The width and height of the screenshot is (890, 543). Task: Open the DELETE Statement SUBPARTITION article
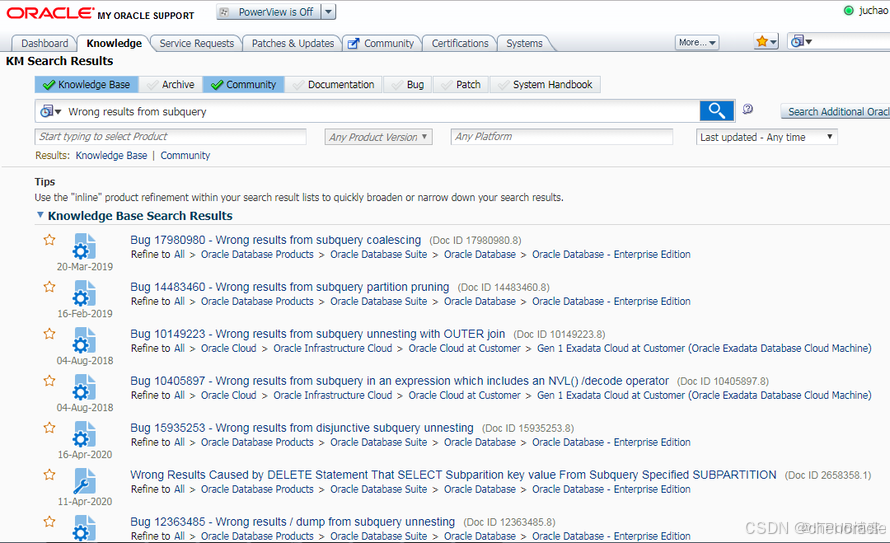(x=453, y=475)
